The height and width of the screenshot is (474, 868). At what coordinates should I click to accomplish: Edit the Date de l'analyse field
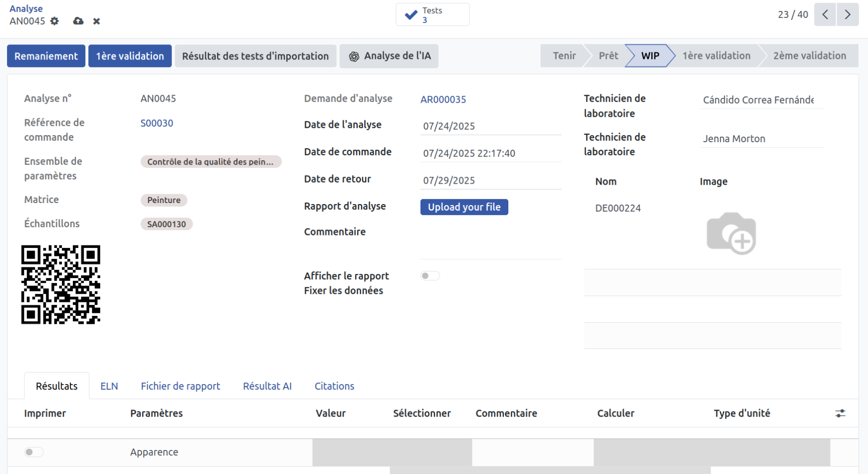[491, 126]
